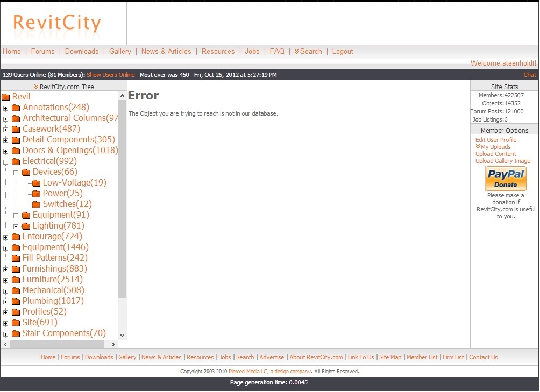Click the Furniture folder icon

(x=16, y=280)
